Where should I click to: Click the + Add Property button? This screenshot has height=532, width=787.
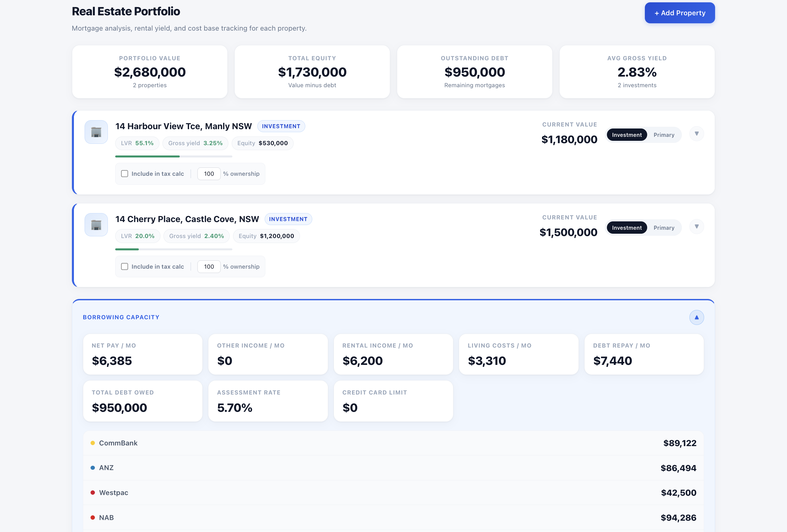[x=680, y=13]
